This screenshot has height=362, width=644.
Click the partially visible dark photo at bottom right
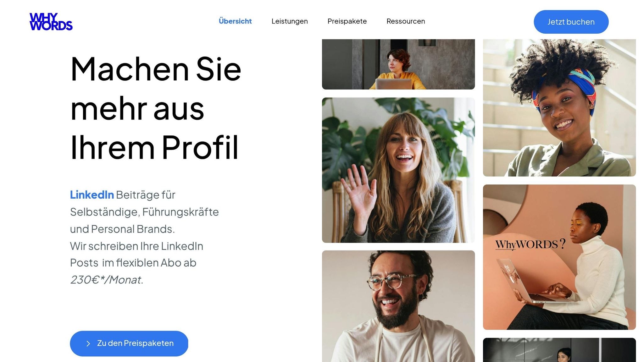pyautogui.click(x=559, y=350)
